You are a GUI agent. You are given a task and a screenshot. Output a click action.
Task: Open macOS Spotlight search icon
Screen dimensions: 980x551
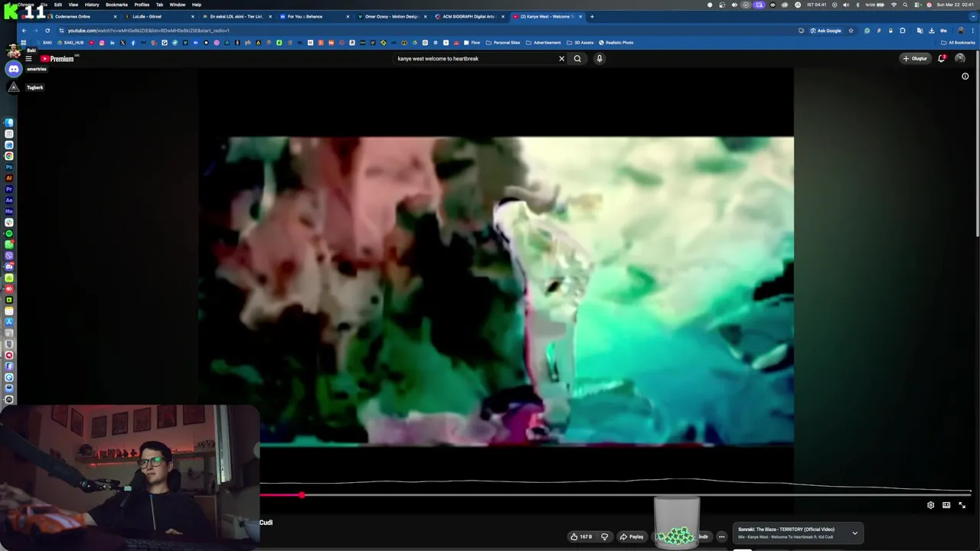[905, 5]
